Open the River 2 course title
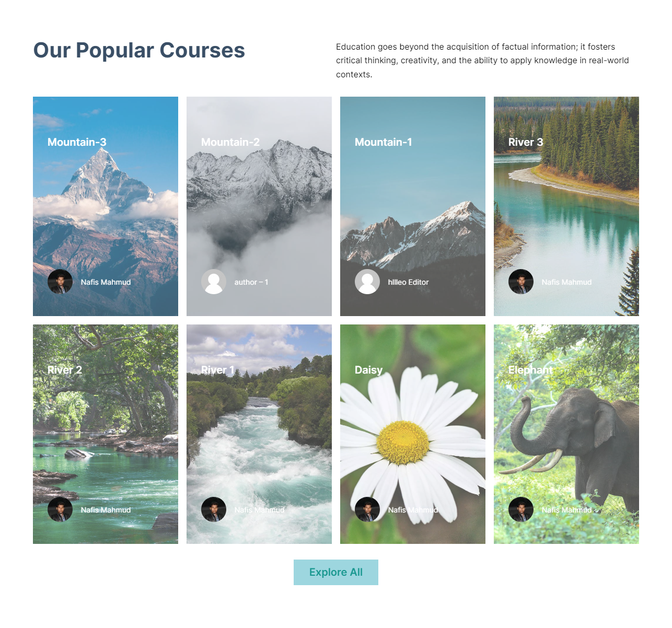672x628 pixels. [65, 370]
